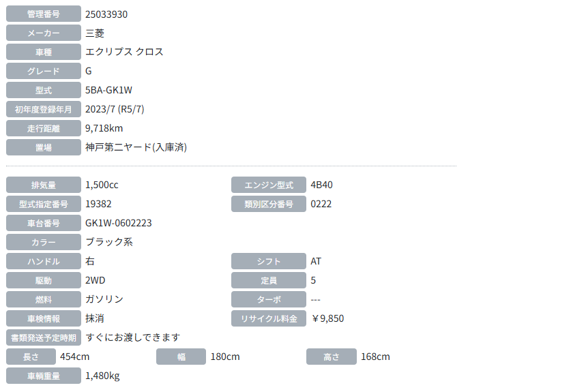571x392 pixels.
Task: Click the 書類発送予定時期 label badge
Action: (43, 337)
